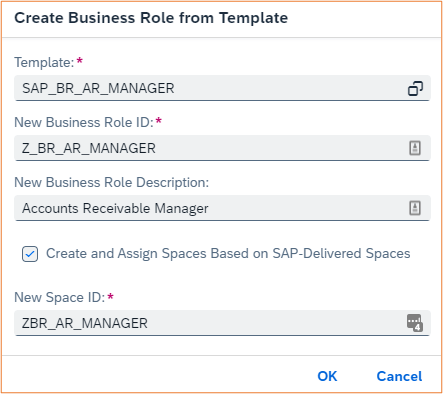Click the required asterisk beside New Space ID
This screenshot has height=394, width=443.
[x=111, y=296]
